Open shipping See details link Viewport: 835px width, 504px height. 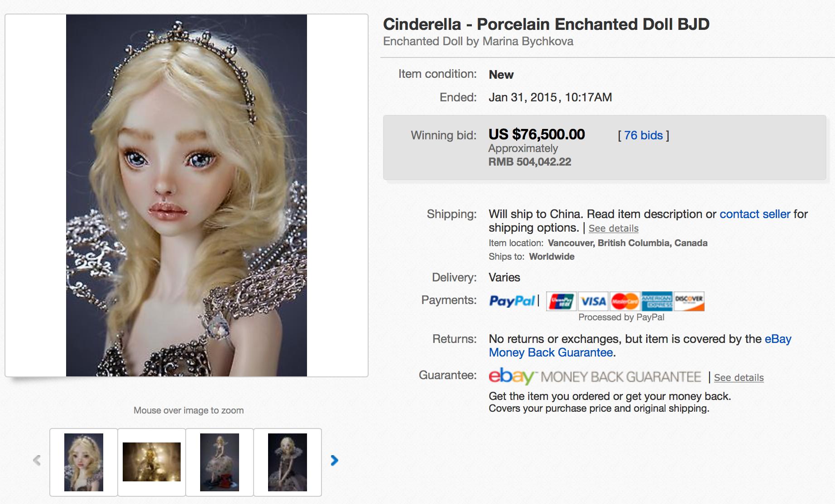[x=613, y=228]
